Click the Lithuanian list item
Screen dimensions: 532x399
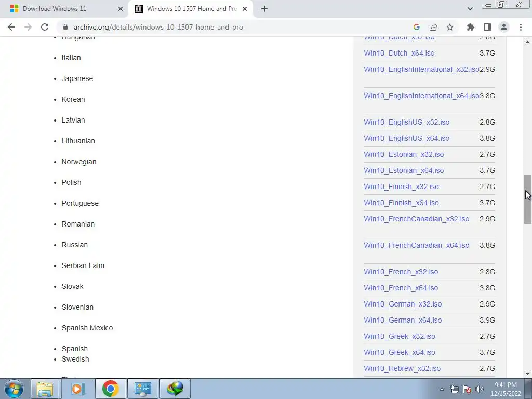coord(78,141)
